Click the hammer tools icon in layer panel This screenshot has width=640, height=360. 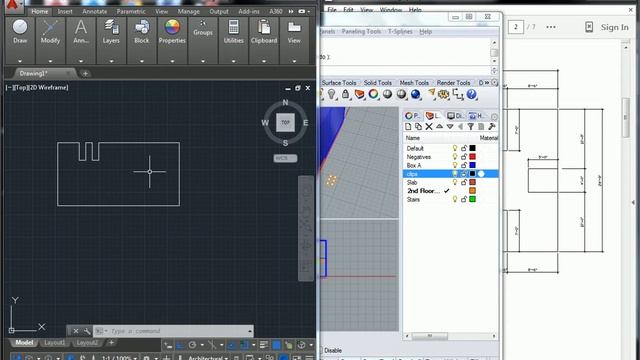point(491,127)
